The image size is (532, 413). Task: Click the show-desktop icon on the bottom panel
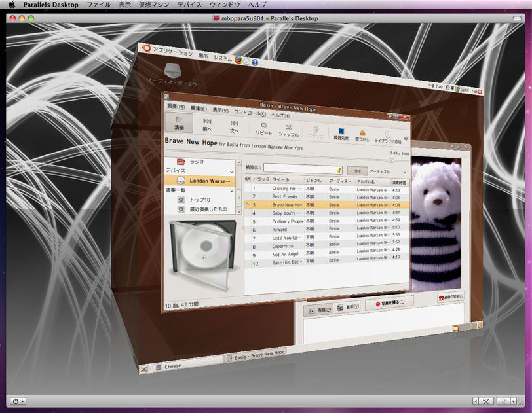click(x=143, y=369)
